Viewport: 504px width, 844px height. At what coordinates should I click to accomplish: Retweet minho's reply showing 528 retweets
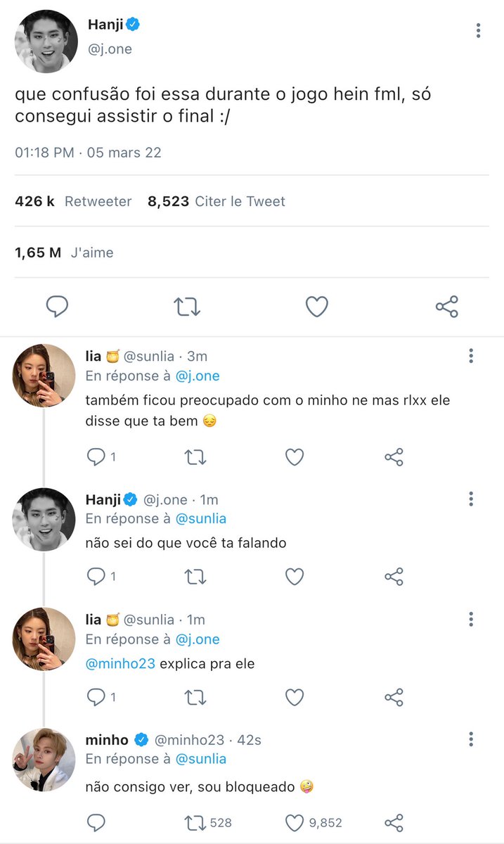pyautogui.click(x=208, y=822)
